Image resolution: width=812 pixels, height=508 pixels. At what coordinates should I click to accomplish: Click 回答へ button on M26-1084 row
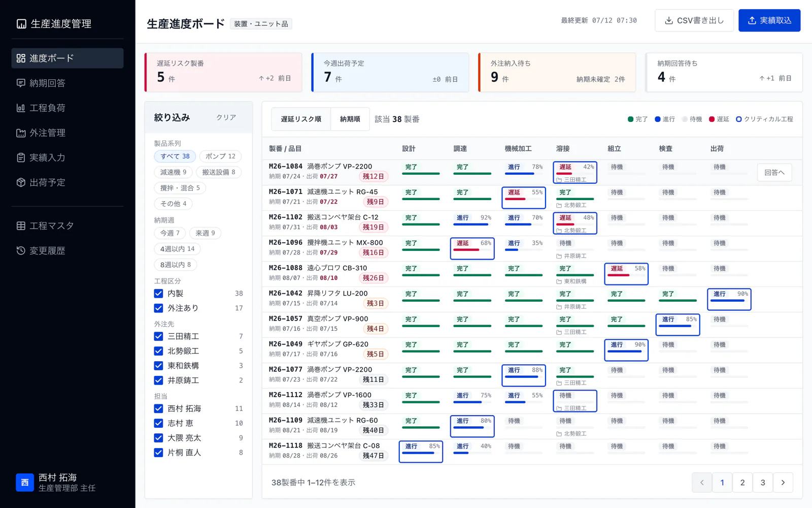[774, 173]
